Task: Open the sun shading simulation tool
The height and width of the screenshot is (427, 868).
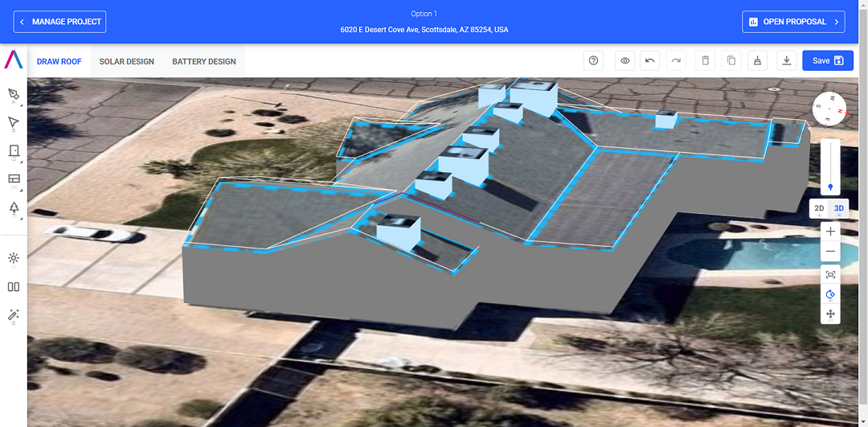Action: (13, 258)
